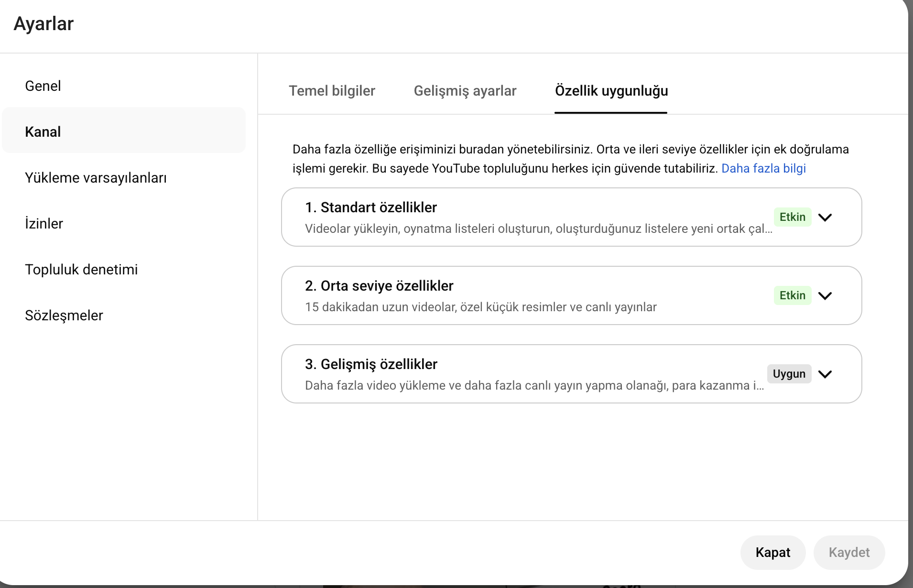Click Etkin badge on Orta seviye özellikler
Screen dimensions: 913x588
click(792, 295)
